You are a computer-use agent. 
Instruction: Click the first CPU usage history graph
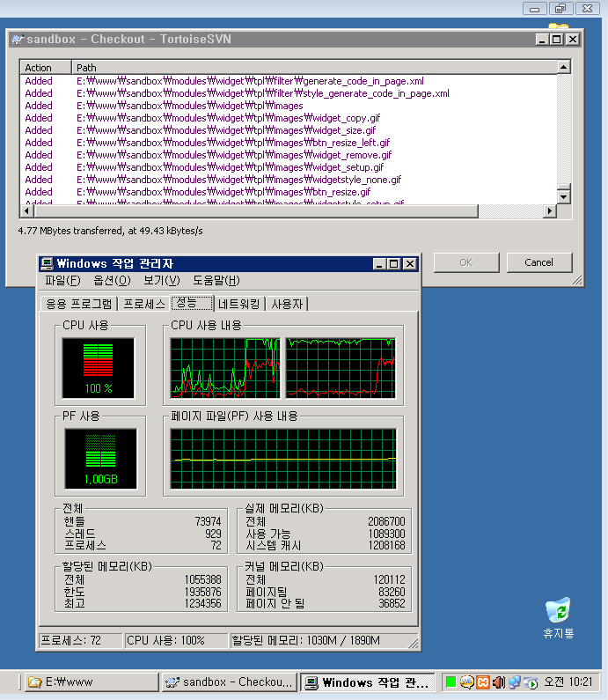point(225,368)
